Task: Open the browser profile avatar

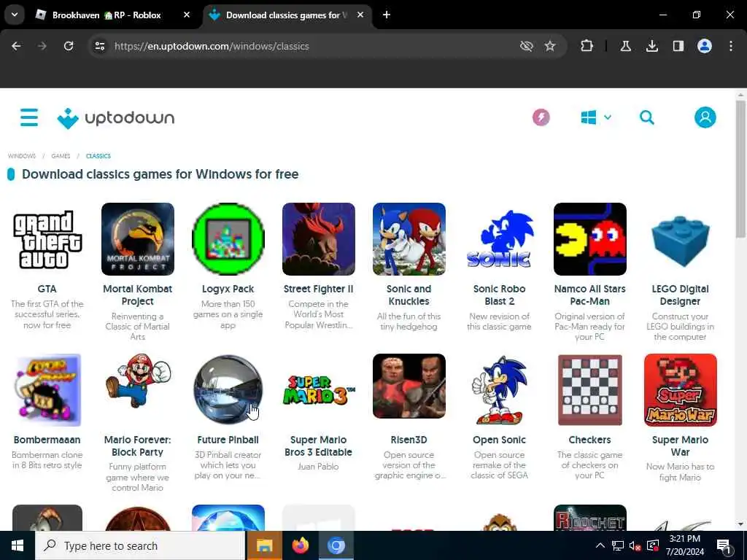Action: 704,46
